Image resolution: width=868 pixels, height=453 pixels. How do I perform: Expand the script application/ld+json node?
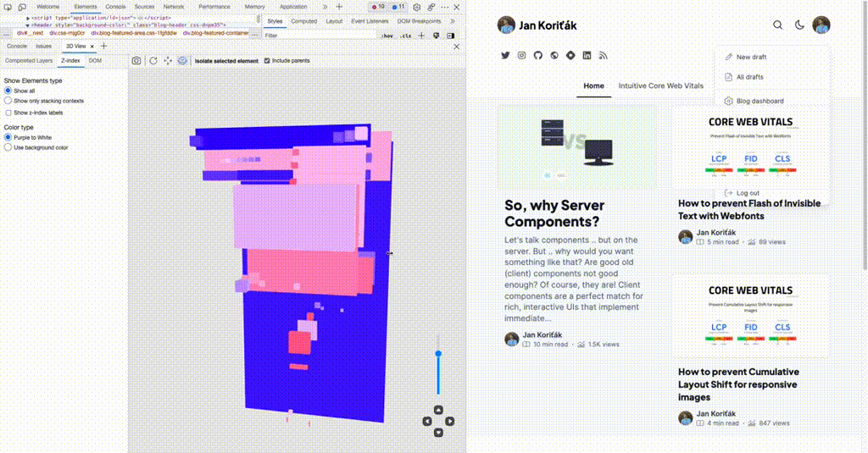click(28, 18)
